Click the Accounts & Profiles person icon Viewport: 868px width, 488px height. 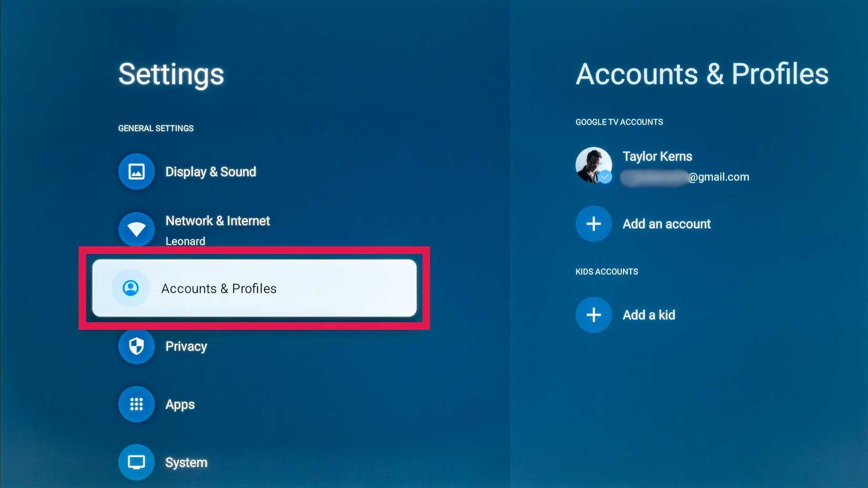(130, 288)
